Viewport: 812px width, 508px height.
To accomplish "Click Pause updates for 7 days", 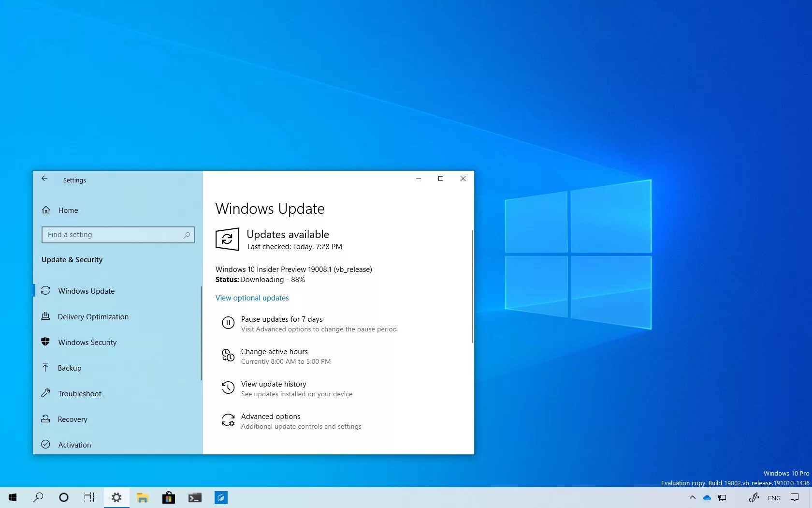I will tap(282, 319).
